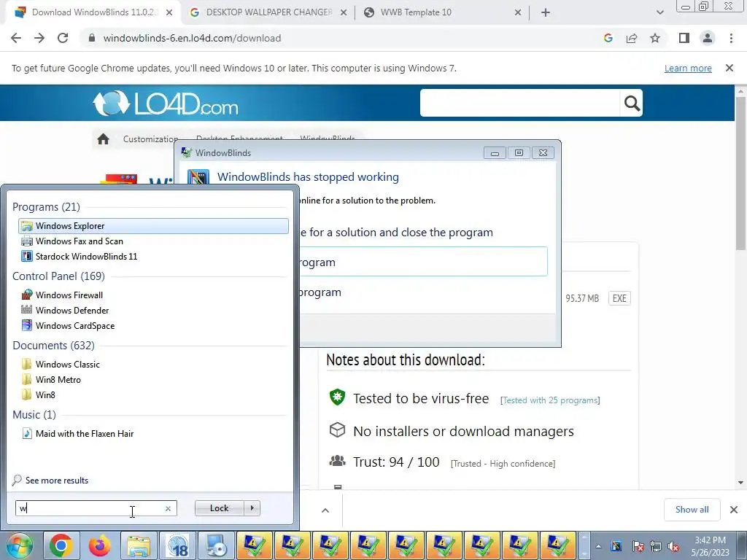Launch Firefox from the taskbar
This screenshot has height=560, width=747.
pos(99,546)
